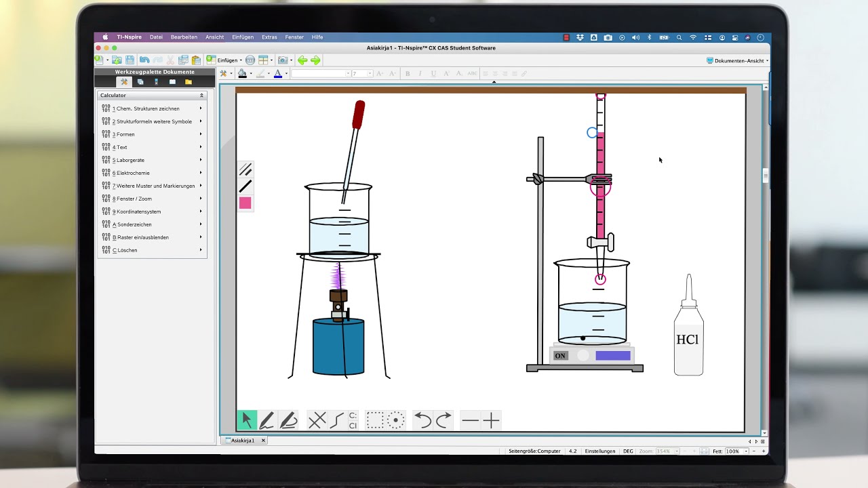The width and height of the screenshot is (868, 488).
Task: Click the save floppy disk icon
Action: point(130,60)
